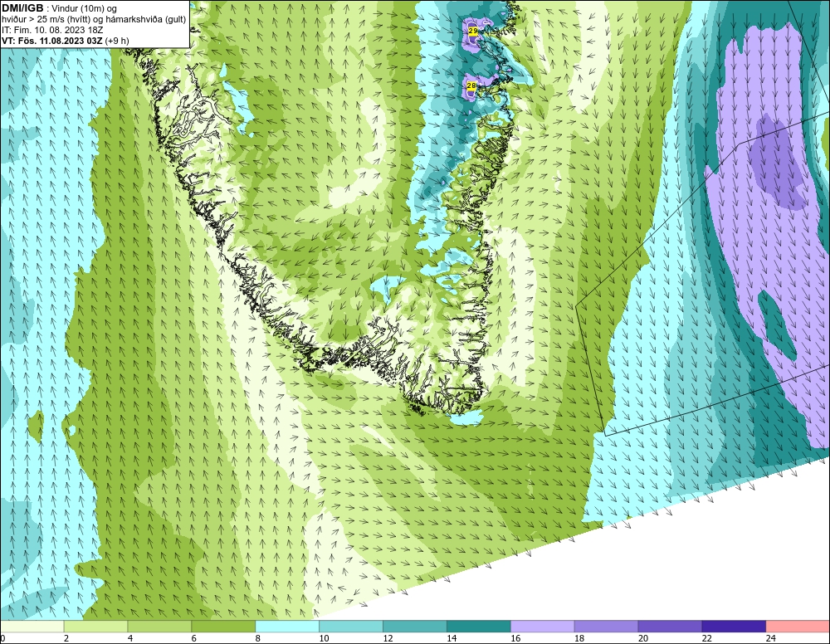
Task: Click the yellow gust label 29
Action: 473,32
